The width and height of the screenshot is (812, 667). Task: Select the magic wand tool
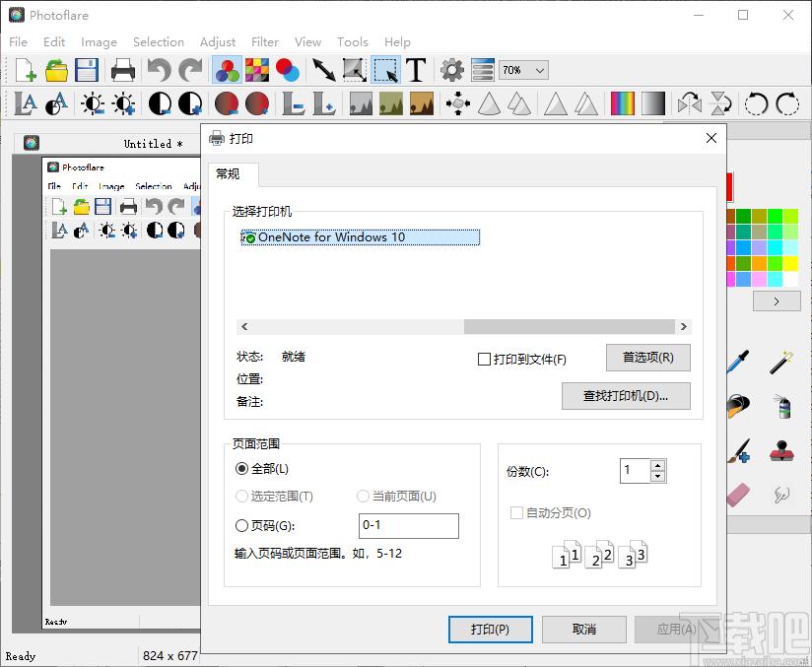pos(782,361)
